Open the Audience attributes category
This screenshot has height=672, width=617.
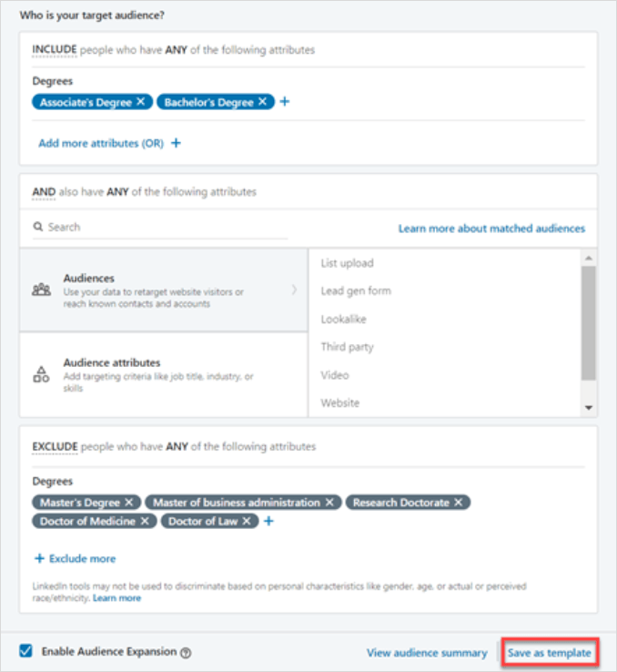pyautogui.click(x=164, y=374)
